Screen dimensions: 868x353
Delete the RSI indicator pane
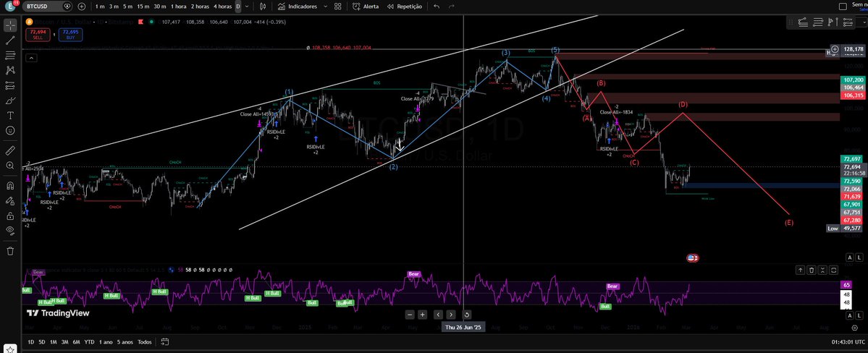(812, 270)
